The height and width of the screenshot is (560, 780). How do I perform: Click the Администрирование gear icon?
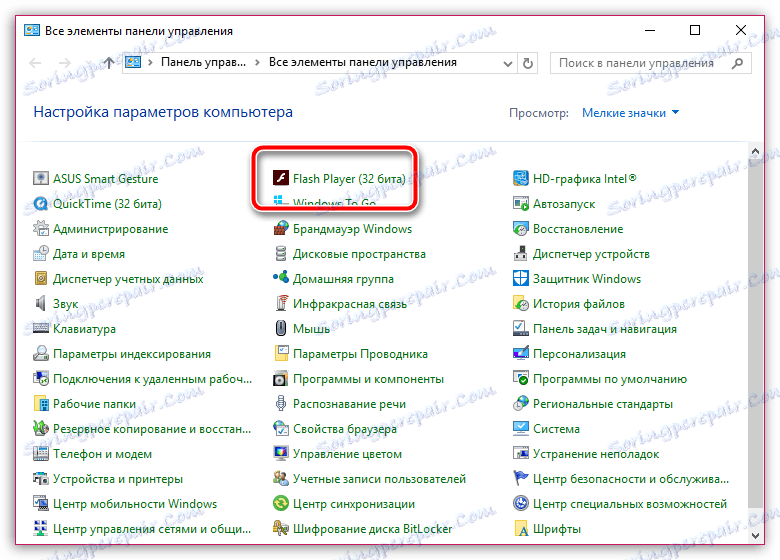(40, 228)
